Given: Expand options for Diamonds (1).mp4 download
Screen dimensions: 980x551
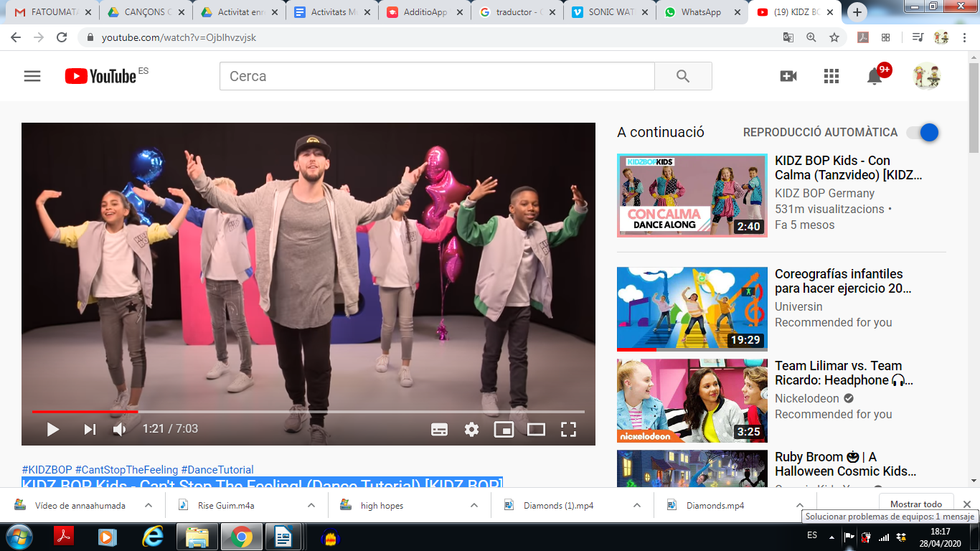Looking at the screenshot, I should pos(637,505).
